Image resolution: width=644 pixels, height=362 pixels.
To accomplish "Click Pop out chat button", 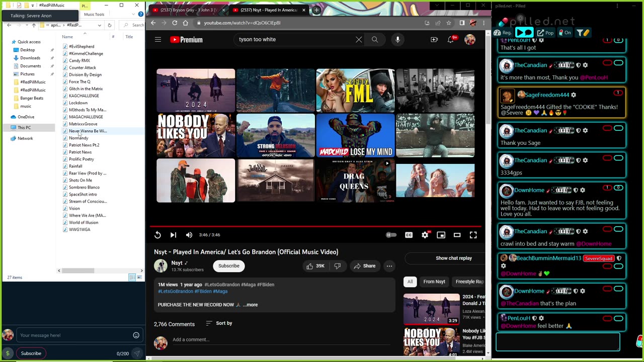I will point(545,33).
